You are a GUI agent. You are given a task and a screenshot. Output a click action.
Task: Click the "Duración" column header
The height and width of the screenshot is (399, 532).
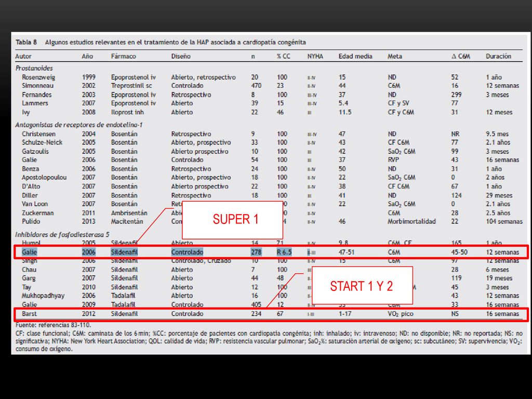pyautogui.click(x=498, y=56)
